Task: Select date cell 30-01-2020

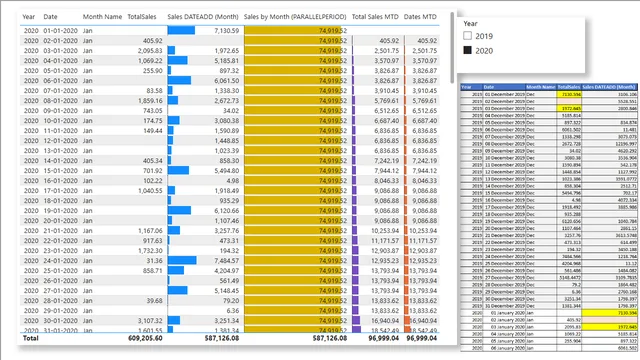Action: coord(60,321)
